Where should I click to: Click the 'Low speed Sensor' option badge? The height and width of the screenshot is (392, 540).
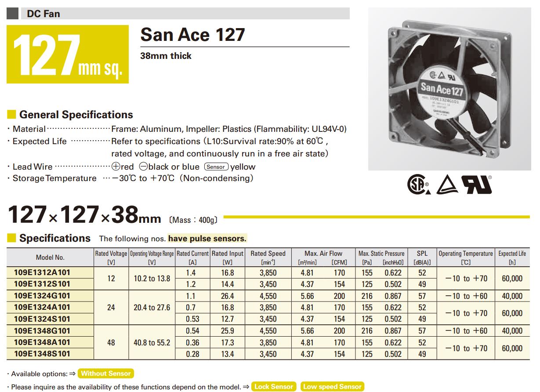click(x=332, y=387)
